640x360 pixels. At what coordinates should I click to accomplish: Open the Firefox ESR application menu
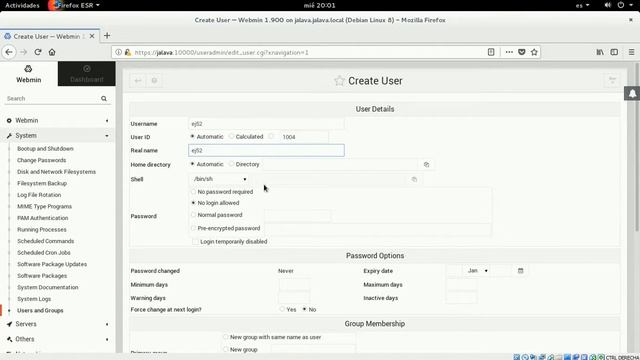75,5
